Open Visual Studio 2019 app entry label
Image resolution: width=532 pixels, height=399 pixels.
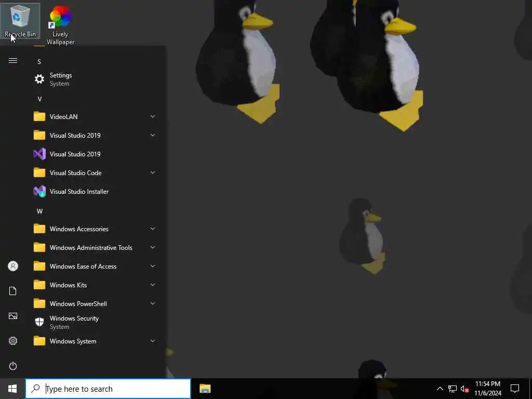click(x=75, y=154)
